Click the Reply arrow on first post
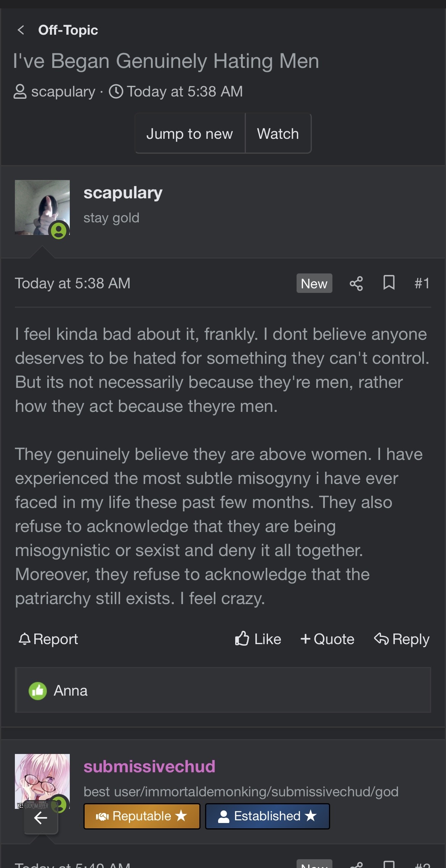 (x=401, y=639)
